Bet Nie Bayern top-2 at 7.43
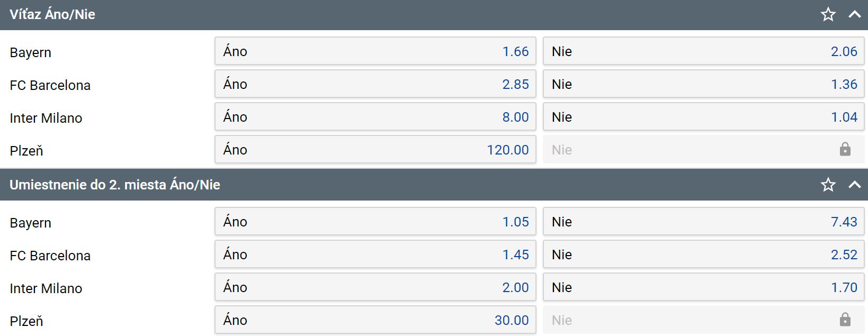The height and width of the screenshot is (336, 868). 703,222
